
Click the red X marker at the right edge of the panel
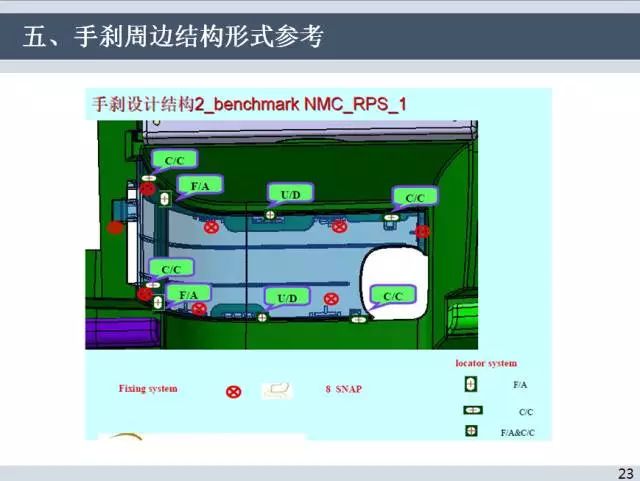(x=423, y=231)
